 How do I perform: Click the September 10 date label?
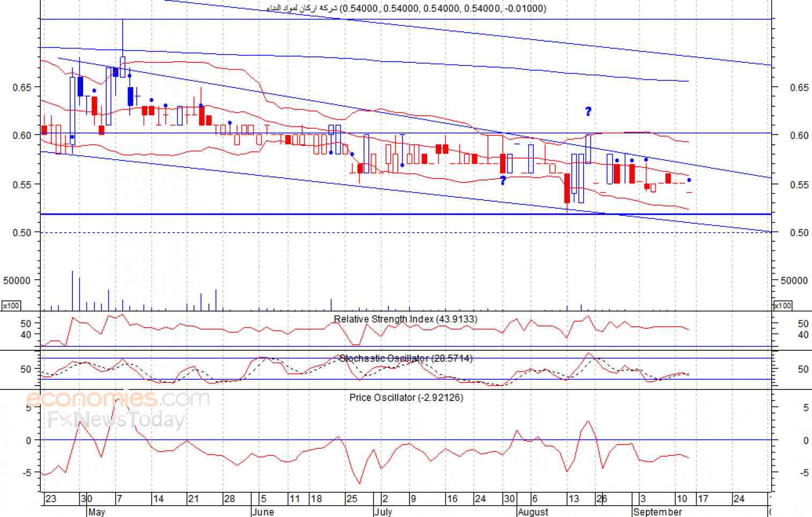682,499
